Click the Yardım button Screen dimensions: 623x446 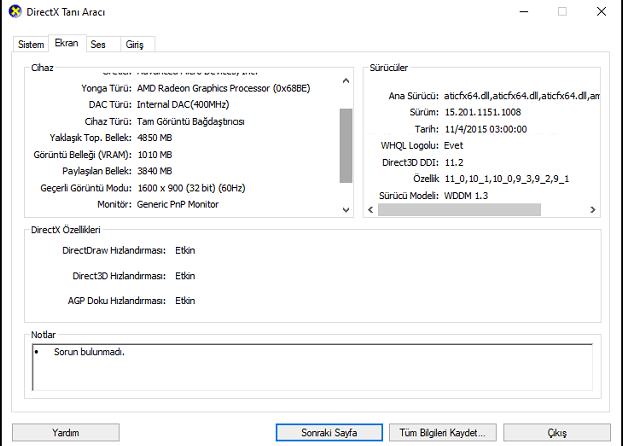(x=66, y=432)
